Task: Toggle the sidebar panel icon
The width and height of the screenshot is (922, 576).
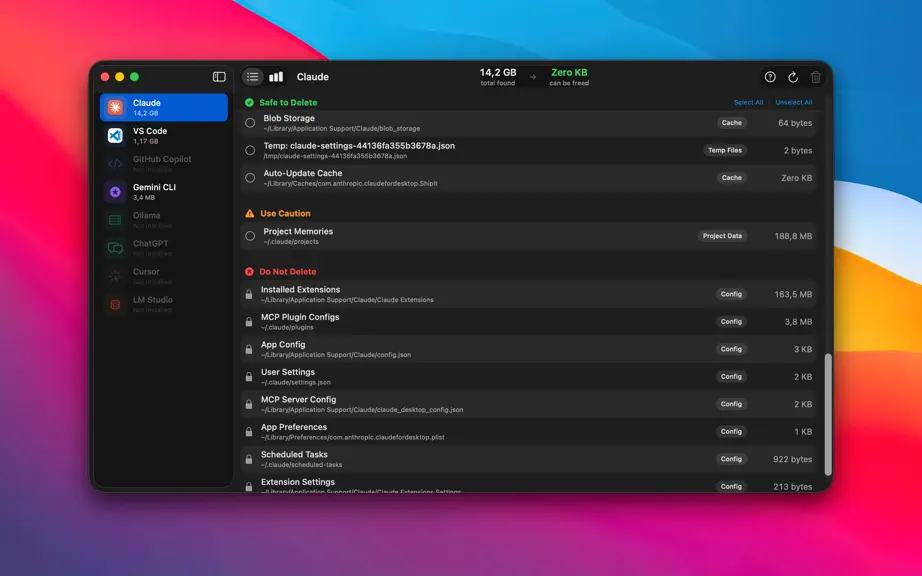Action: pyautogui.click(x=219, y=76)
